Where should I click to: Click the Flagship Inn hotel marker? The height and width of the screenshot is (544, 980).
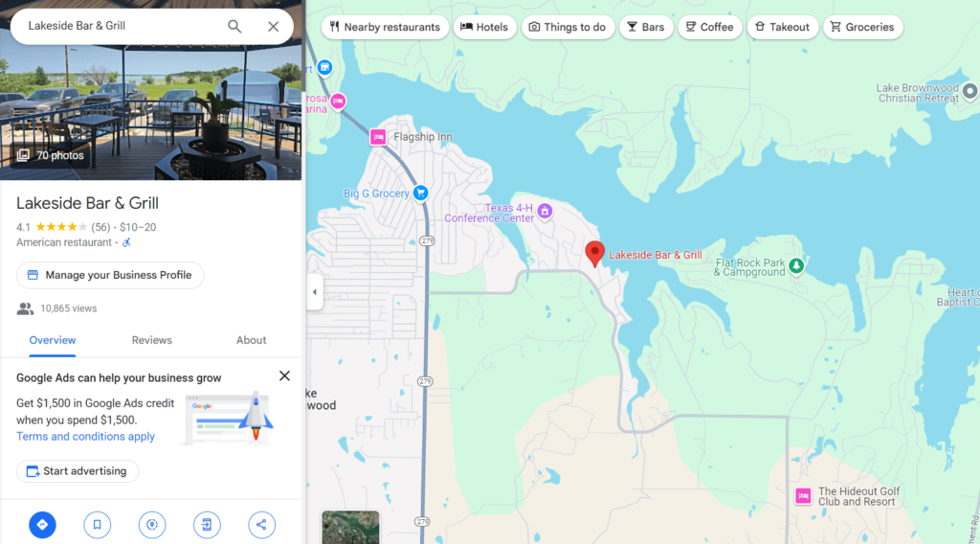[x=377, y=137]
